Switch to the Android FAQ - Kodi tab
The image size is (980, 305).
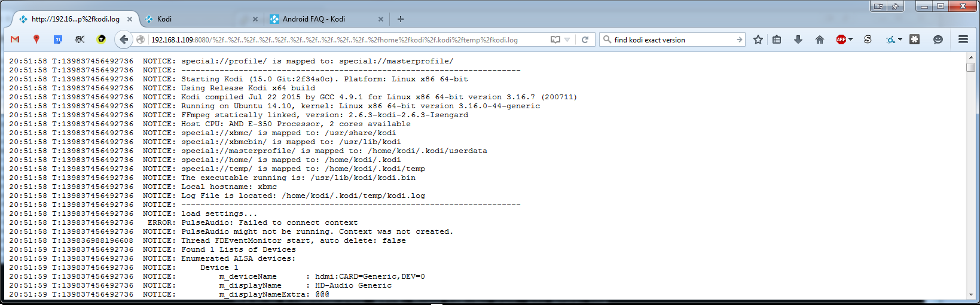tap(326, 19)
